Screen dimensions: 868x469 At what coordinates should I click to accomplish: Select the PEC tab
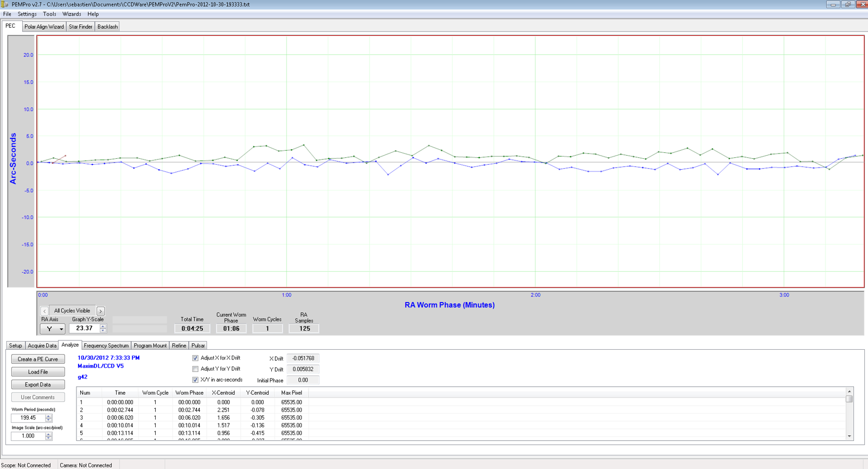pos(11,26)
